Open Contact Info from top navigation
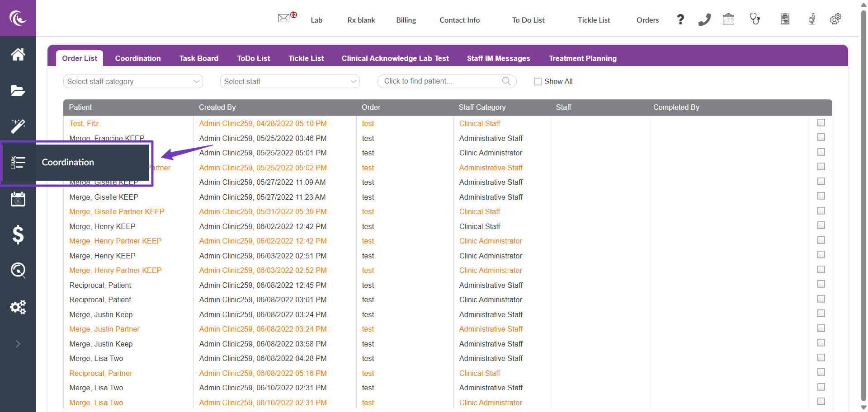The height and width of the screenshot is (412, 868). pyautogui.click(x=459, y=20)
